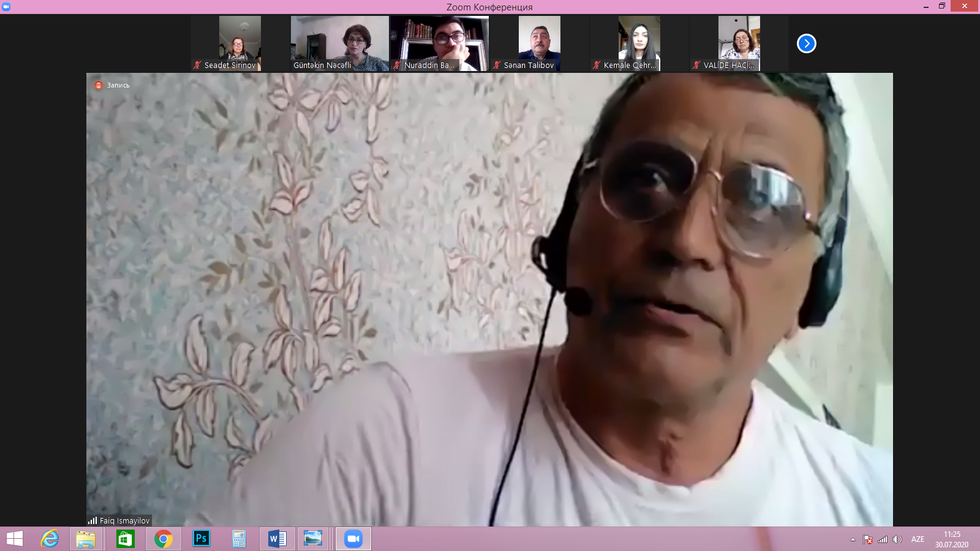Open Photoshop from the taskbar

tap(201, 539)
